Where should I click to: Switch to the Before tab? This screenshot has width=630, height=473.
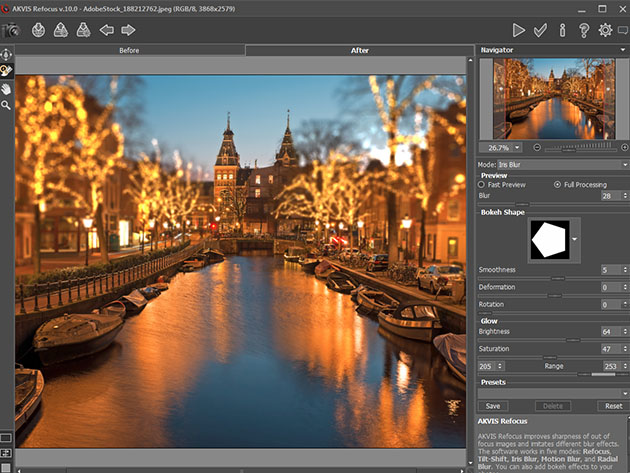point(129,49)
